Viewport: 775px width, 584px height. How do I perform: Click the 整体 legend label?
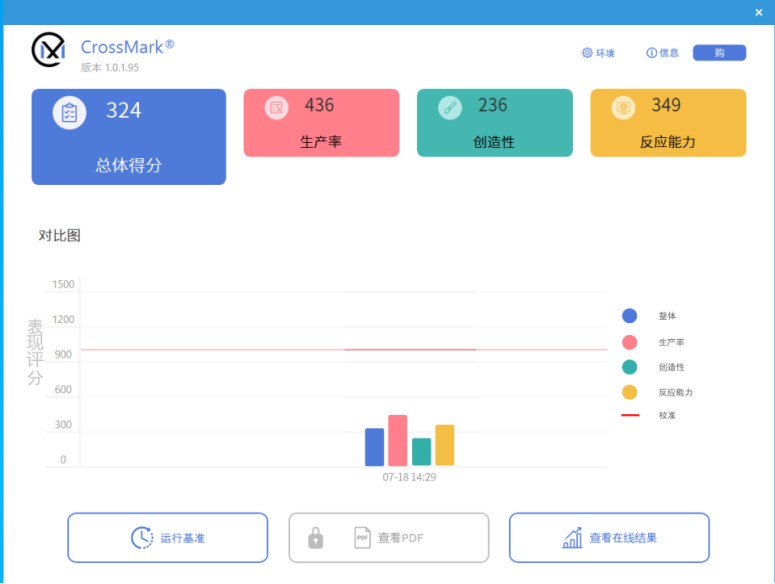click(x=667, y=316)
